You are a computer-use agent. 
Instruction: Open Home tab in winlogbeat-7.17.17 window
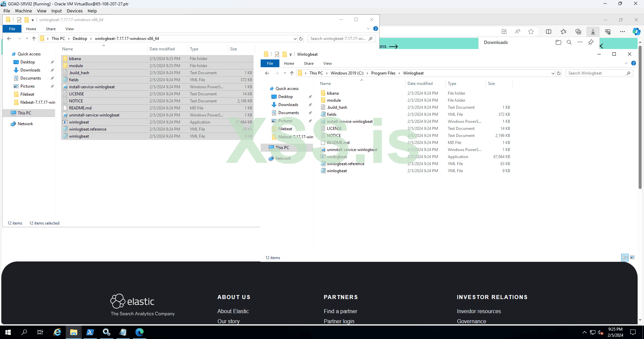pyautogui.click(x=31, y=29)
